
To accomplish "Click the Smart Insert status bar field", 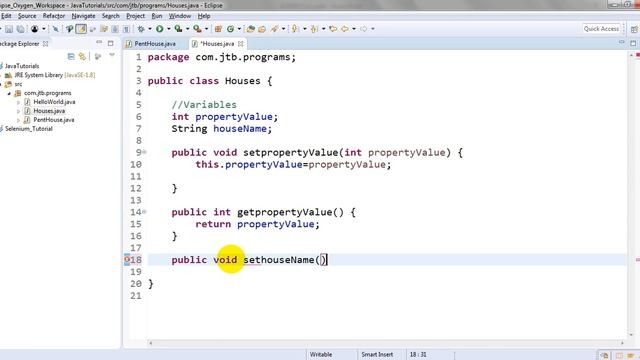I will point(377,355).
